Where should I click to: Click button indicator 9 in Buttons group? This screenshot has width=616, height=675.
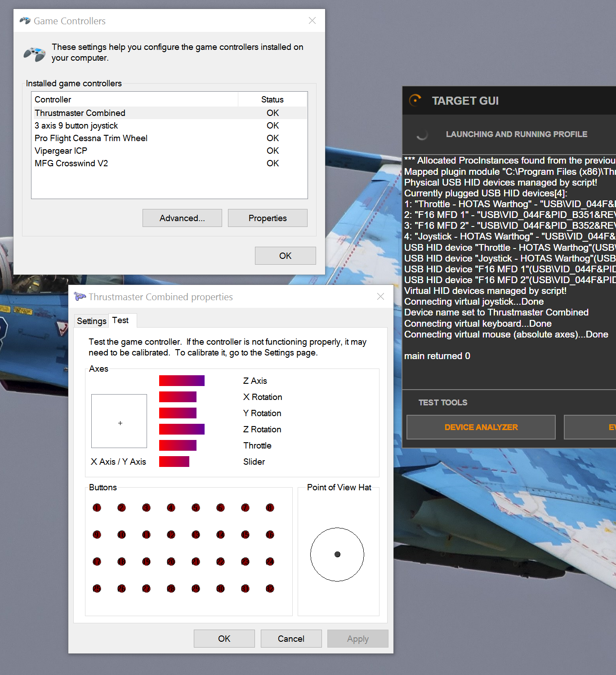point(97,535)
